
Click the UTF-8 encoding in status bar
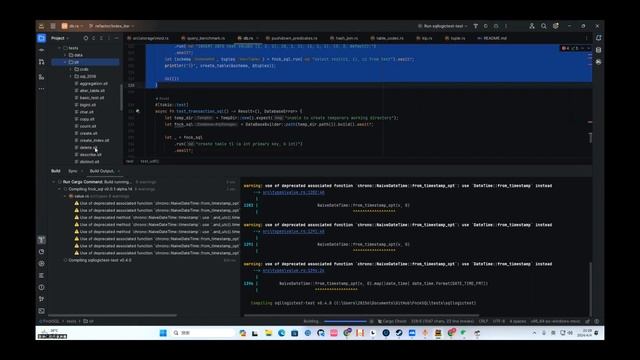(x=498, y=321)
